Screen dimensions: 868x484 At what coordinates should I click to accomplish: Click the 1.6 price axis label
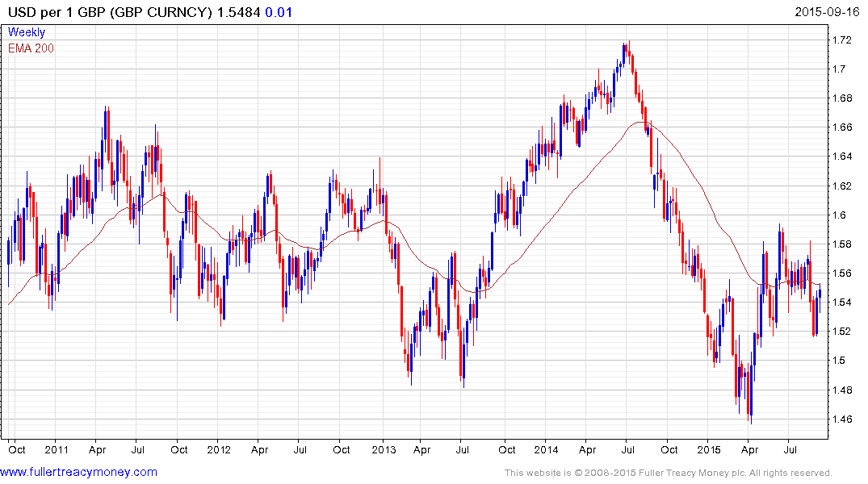coord(839,215)
